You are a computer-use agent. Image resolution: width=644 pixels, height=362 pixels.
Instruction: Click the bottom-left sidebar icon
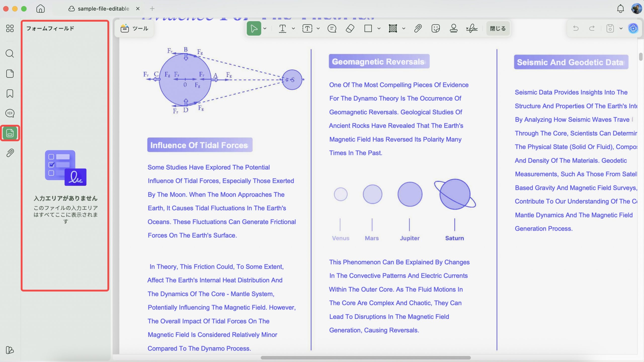coord(10,350)
